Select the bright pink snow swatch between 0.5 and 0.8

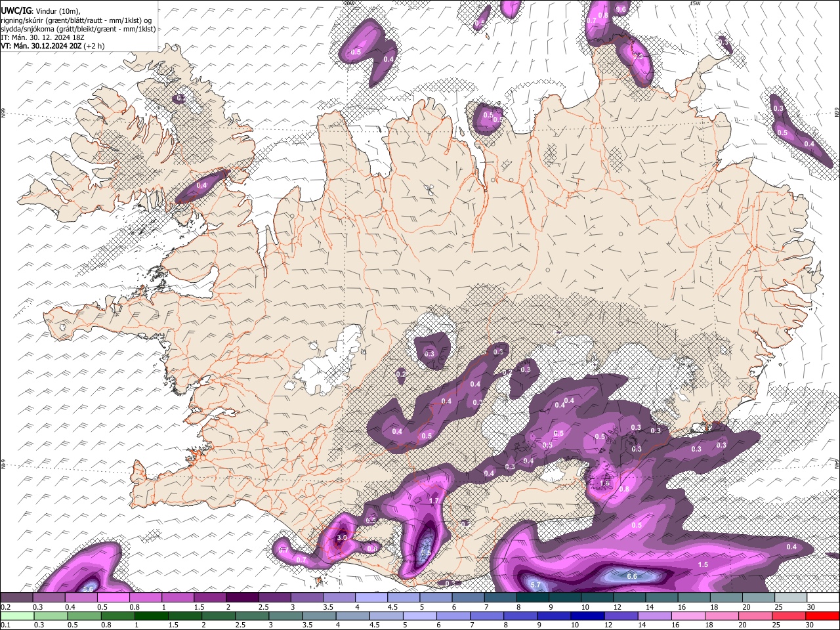pyautogui.click(x=113, y=597)
